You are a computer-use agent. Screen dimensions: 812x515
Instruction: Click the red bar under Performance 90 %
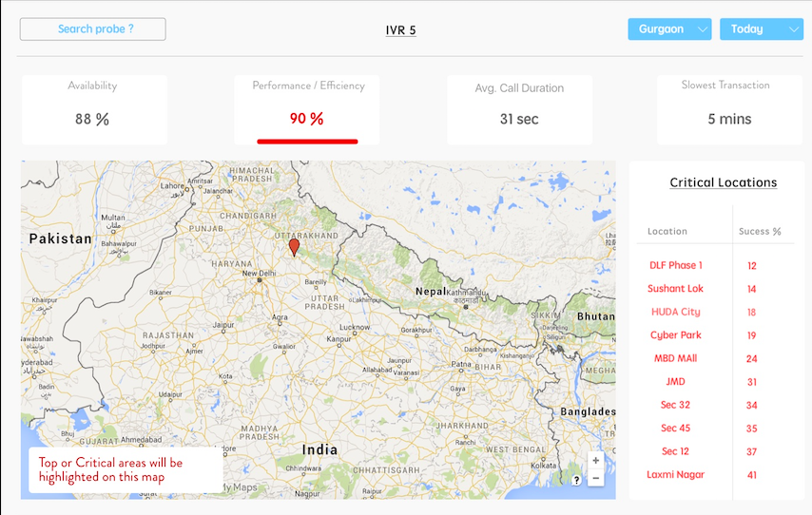[307, 142]
